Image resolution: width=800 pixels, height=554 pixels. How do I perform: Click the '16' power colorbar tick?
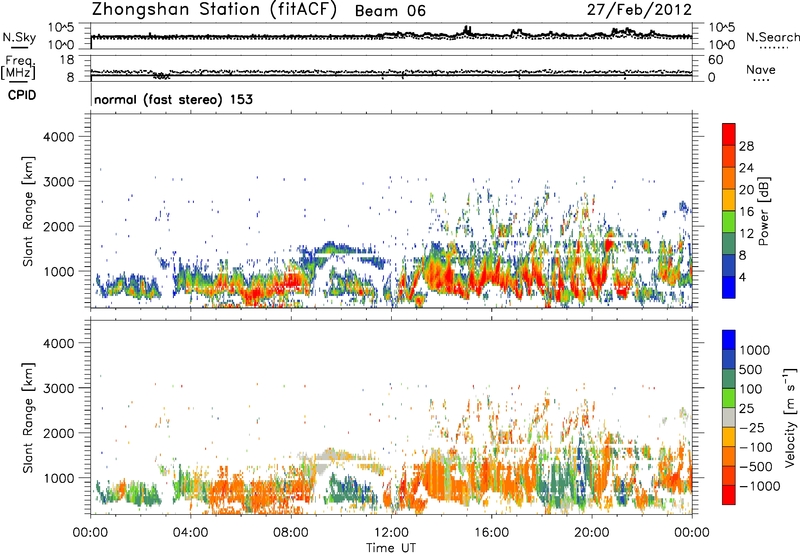point(746,212)
